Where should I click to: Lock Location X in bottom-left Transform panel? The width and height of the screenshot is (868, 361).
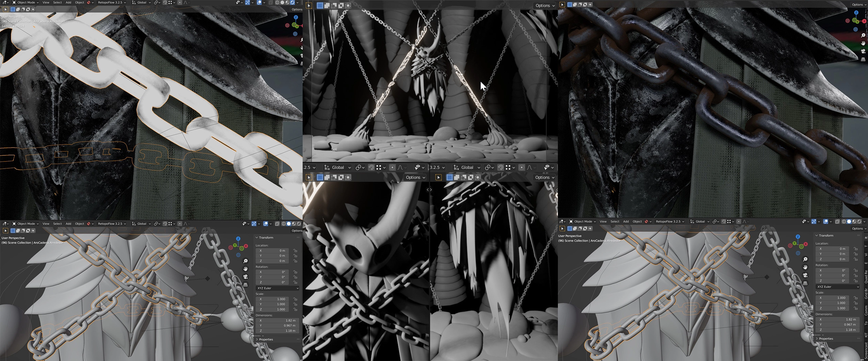pos(295,251)
